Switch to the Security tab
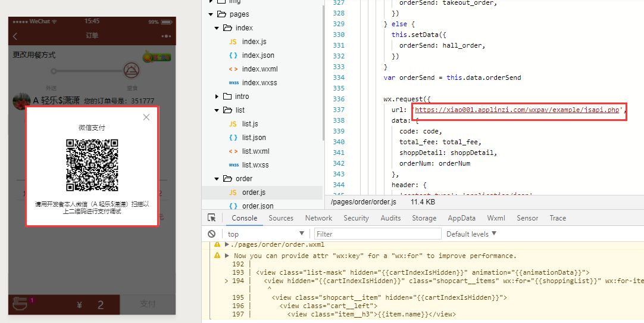Viewport: 644px width, 323px height. (356, 218)
